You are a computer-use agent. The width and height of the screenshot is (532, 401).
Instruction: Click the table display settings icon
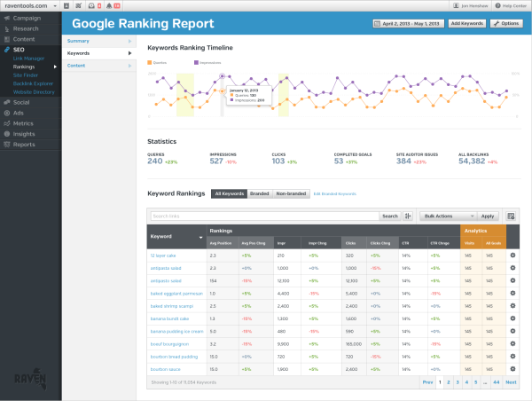coord(511,216)
